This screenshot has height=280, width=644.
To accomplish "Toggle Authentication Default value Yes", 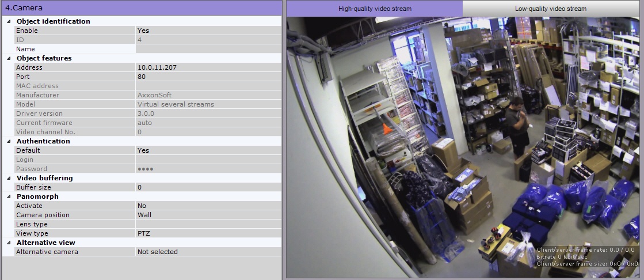I will coord(208,150).
